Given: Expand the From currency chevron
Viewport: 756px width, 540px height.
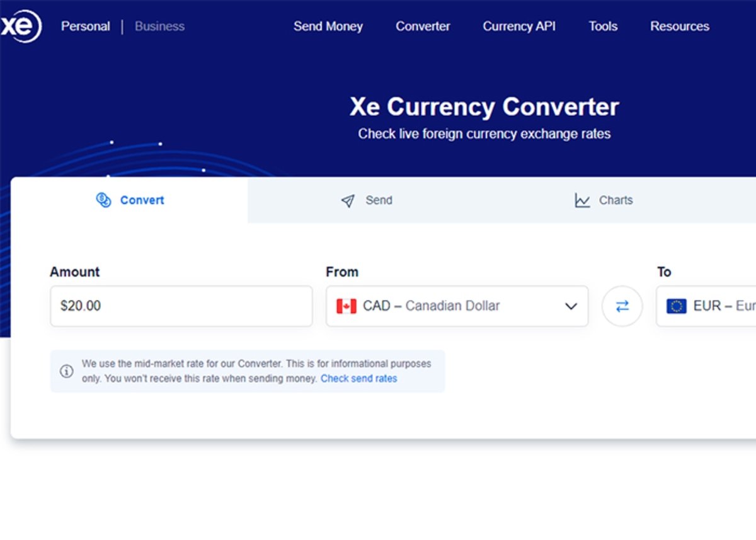Looking at the screenshot, I should pyautogui.click(x=571, y=306).
